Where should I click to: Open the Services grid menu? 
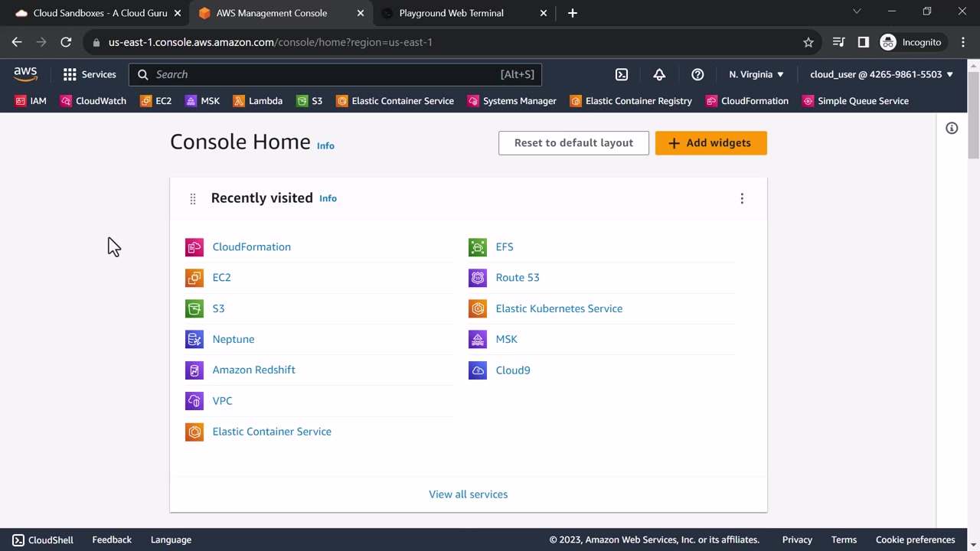[90, 74]
